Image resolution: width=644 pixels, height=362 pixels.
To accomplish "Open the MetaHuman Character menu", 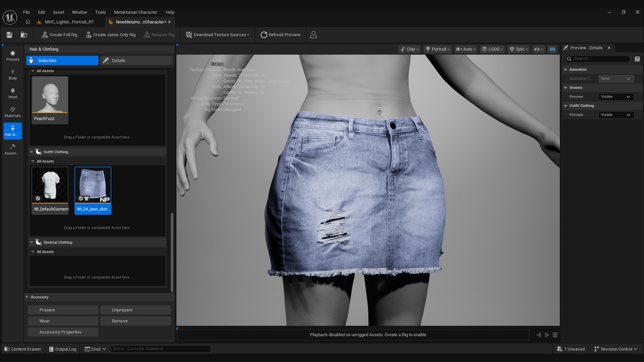I will 135,12.
